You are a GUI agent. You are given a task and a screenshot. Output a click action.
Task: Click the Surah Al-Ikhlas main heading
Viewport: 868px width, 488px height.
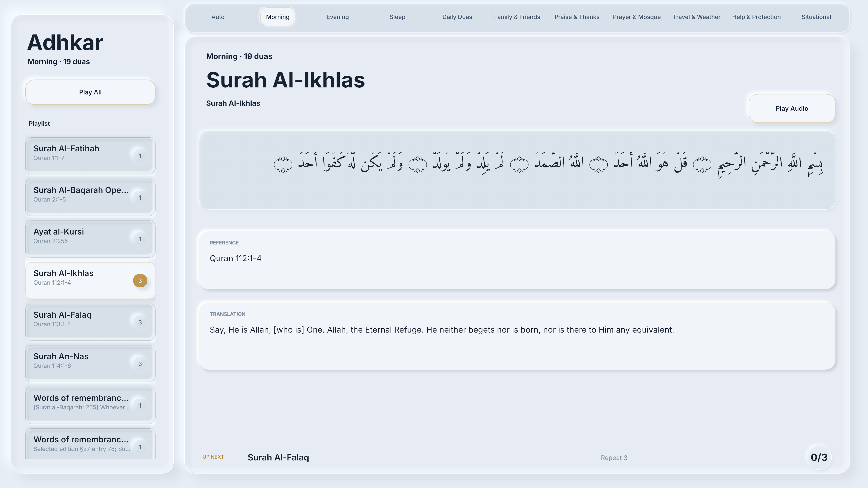coord(285,80)
